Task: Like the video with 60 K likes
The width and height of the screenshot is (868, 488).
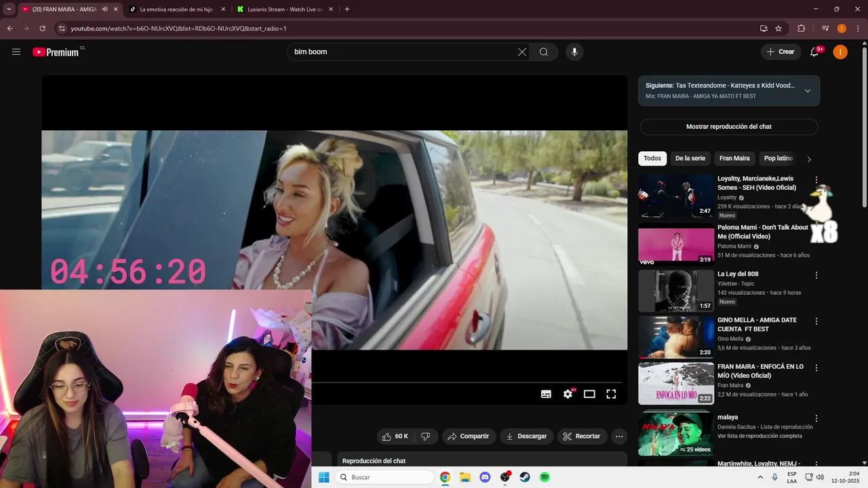Action: [x=395, y=436]
